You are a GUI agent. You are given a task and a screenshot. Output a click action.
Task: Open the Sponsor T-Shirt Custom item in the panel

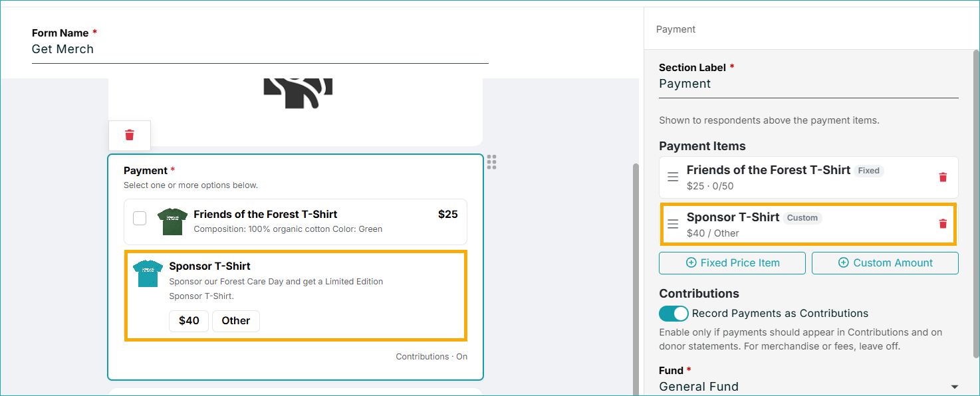point(808,225)
